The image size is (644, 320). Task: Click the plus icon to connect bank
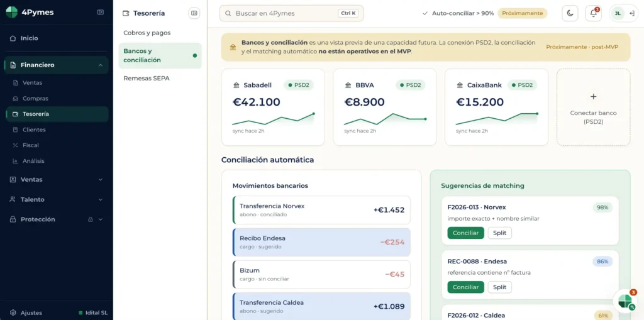pos(593,97)
